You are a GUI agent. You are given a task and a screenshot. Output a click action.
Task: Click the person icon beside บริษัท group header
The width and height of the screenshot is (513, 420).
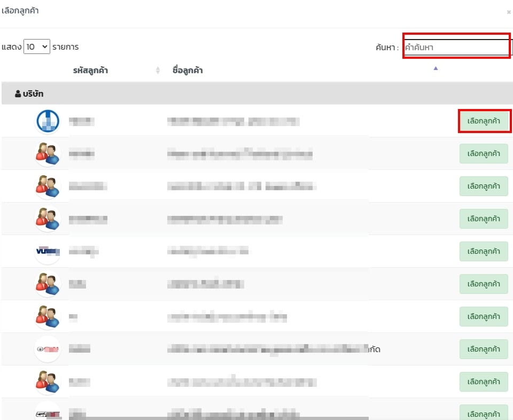pyautogui.click(x=18, y=94)
